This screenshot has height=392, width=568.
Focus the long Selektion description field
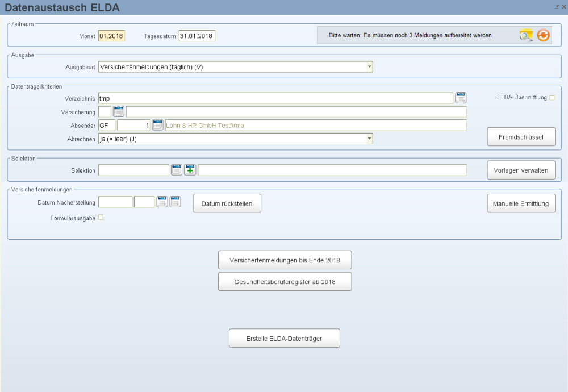332,170
